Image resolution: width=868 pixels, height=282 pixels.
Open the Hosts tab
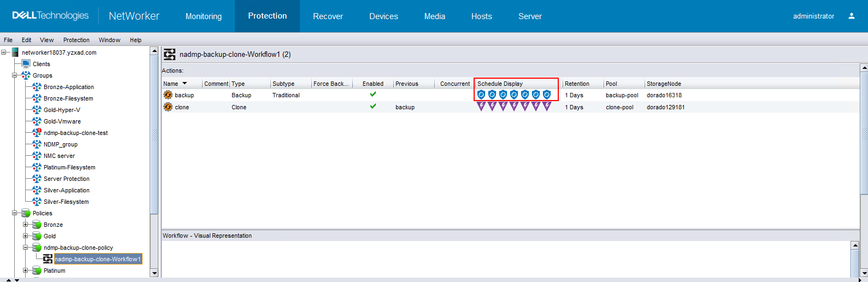coord(482,16)
